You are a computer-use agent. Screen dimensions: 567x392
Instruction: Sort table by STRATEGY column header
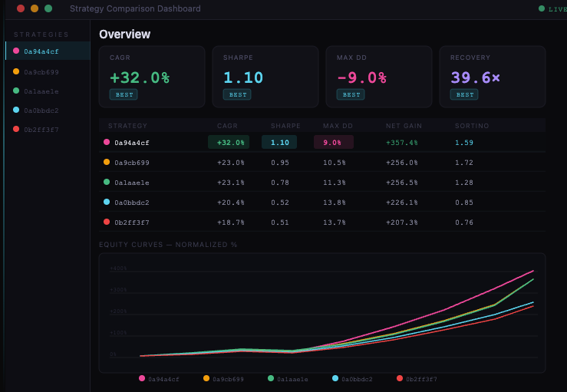pyautogui.click(x=127, y=126)
